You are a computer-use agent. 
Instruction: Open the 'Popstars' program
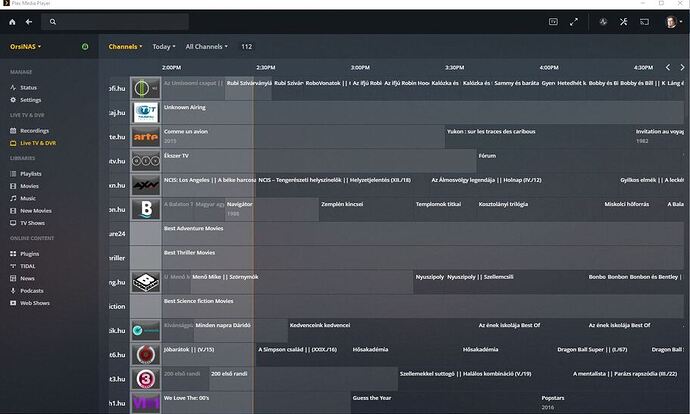(x=612, y=403)
